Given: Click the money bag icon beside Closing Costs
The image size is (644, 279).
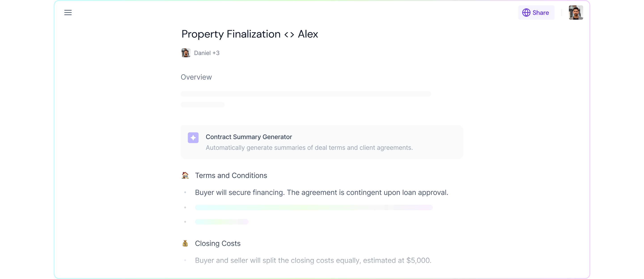Looking at the screenshot, I should [x=185, y=243].
